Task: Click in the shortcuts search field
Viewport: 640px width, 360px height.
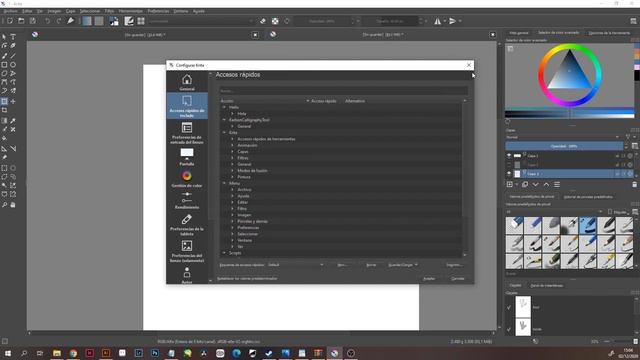Action: point(343,91)
